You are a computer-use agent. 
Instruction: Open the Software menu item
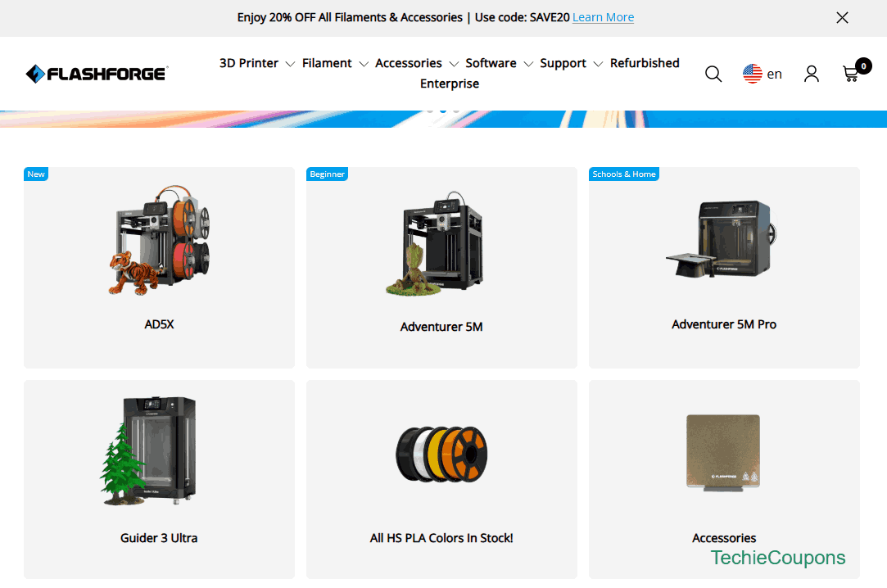pyautogui.click(x=491, y=63)
